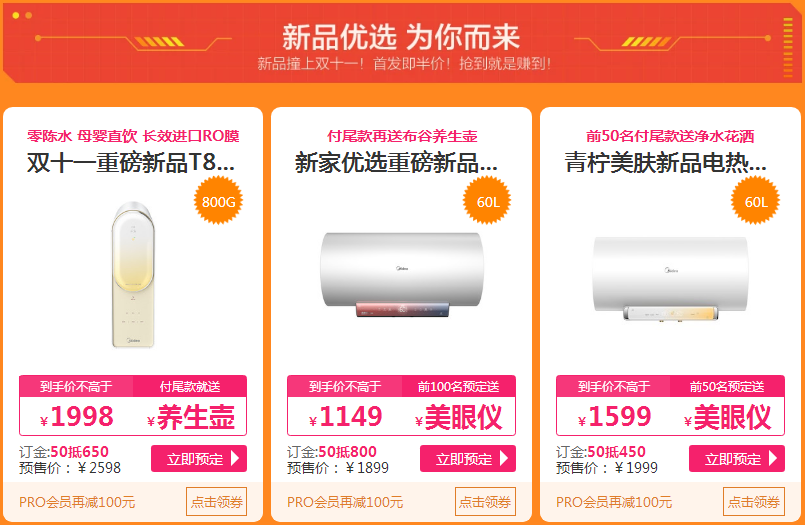Click 点击领券 on the middle product card
Screen dimensions: 805x525
click(x=485, y=501)
